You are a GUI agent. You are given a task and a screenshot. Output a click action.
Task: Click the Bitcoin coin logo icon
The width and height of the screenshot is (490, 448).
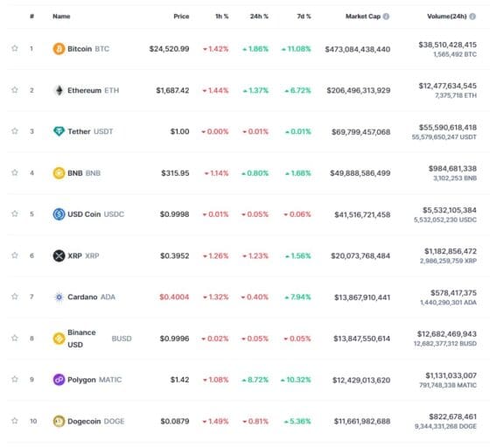59,49
